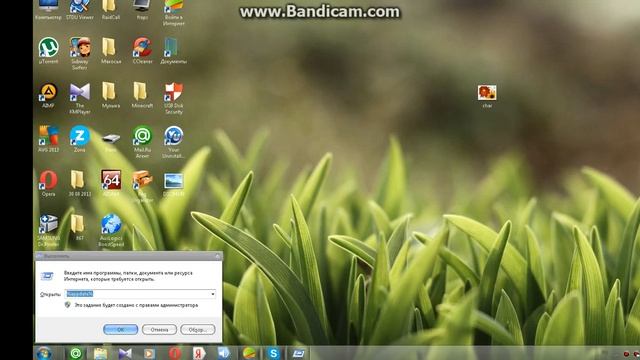
Task: Click the Обзор... browse button
Action: pos(198,329)
